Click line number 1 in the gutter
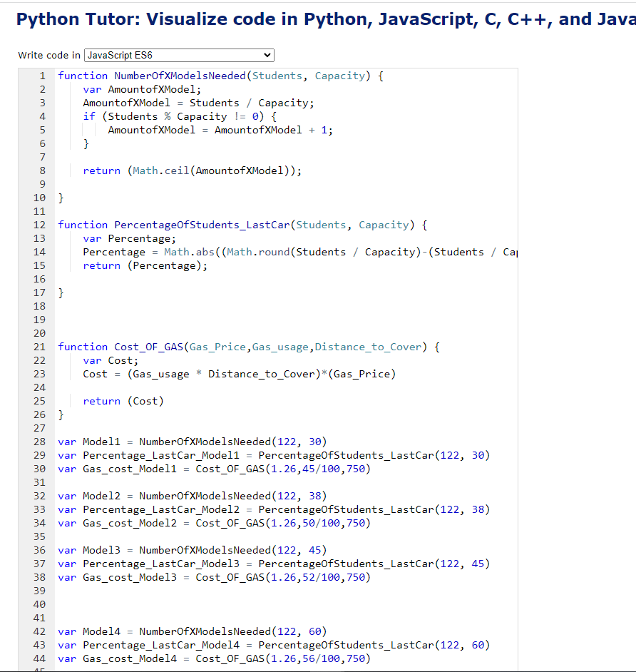 42,75
